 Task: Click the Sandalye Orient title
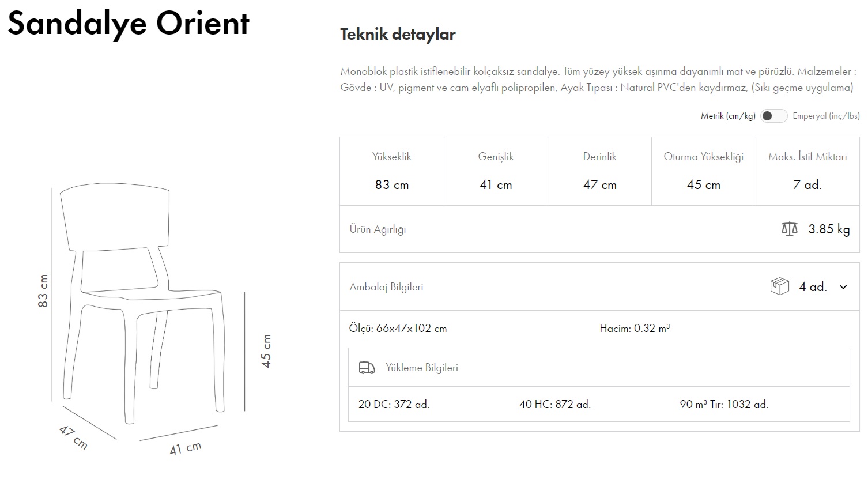(x=128, y=24)
